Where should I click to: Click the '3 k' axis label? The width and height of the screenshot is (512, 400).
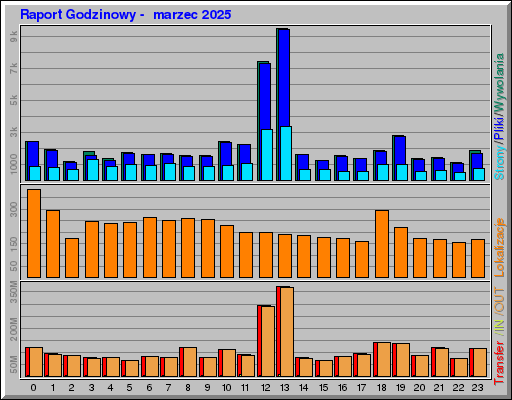click(x=14, y=132)
